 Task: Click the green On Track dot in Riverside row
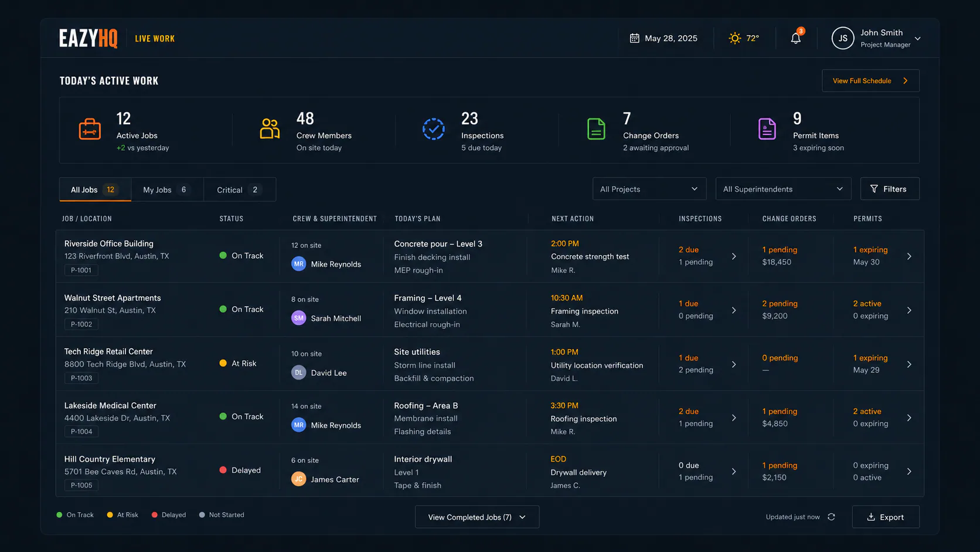[223, 255]
